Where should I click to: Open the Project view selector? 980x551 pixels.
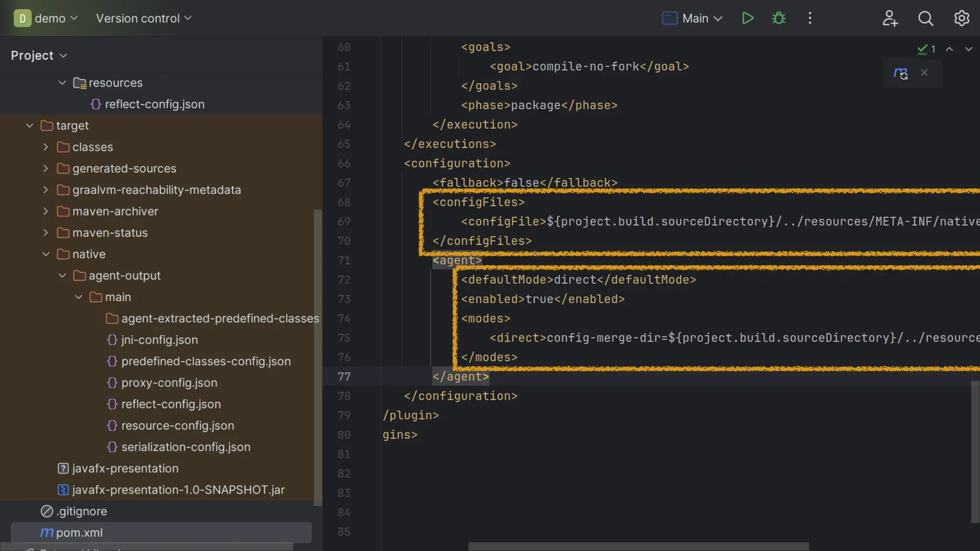pyautogui.click(x=39, y=55)
